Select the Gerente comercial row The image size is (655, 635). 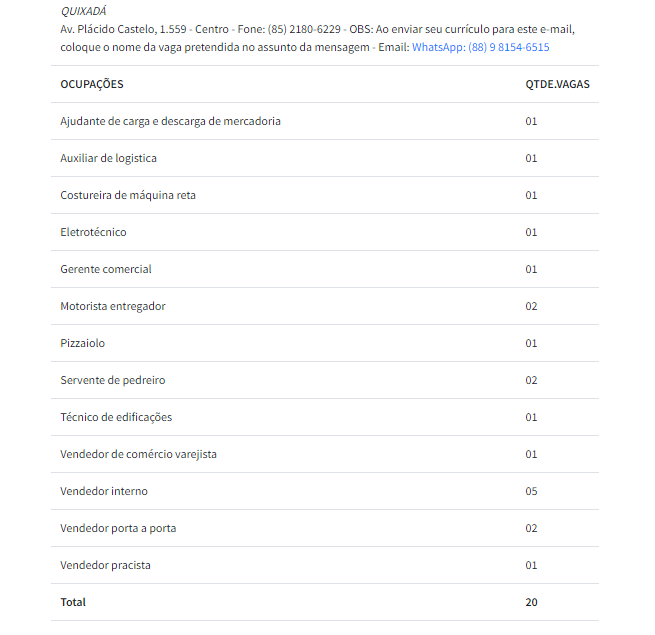[106, 269]
